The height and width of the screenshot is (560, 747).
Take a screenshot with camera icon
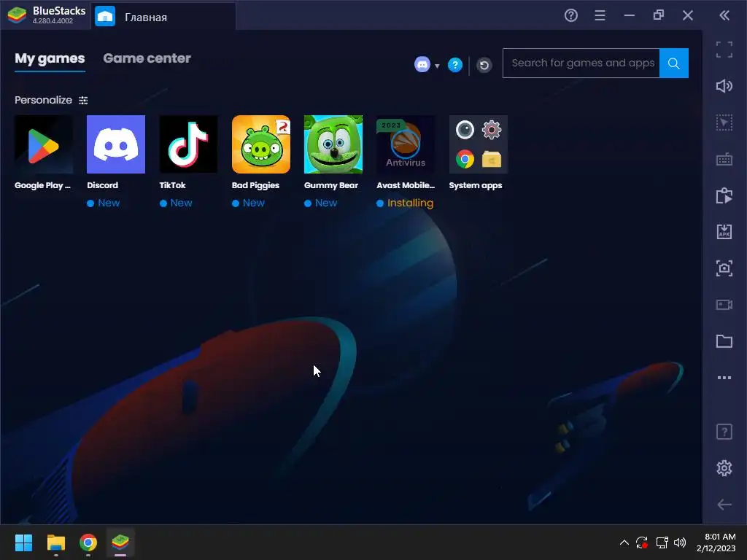(724, 268)
